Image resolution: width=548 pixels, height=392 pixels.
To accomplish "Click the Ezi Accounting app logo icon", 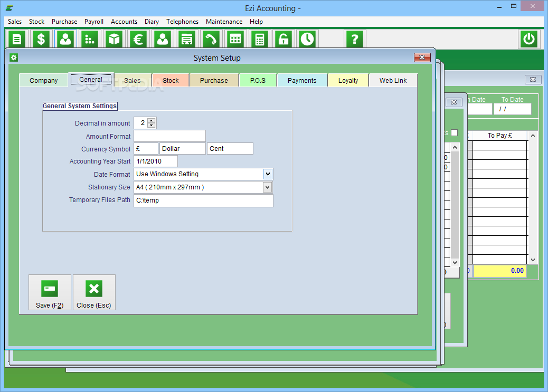I will (x=10, y=8).
